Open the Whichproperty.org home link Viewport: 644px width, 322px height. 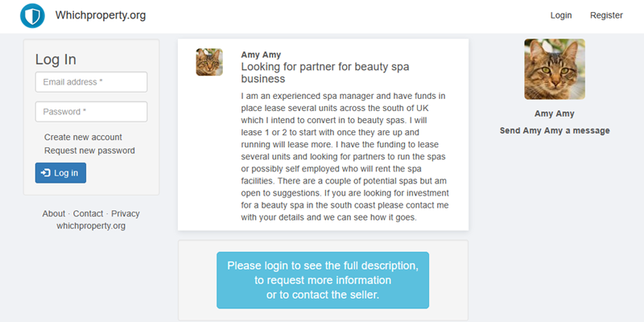[101, 15]
